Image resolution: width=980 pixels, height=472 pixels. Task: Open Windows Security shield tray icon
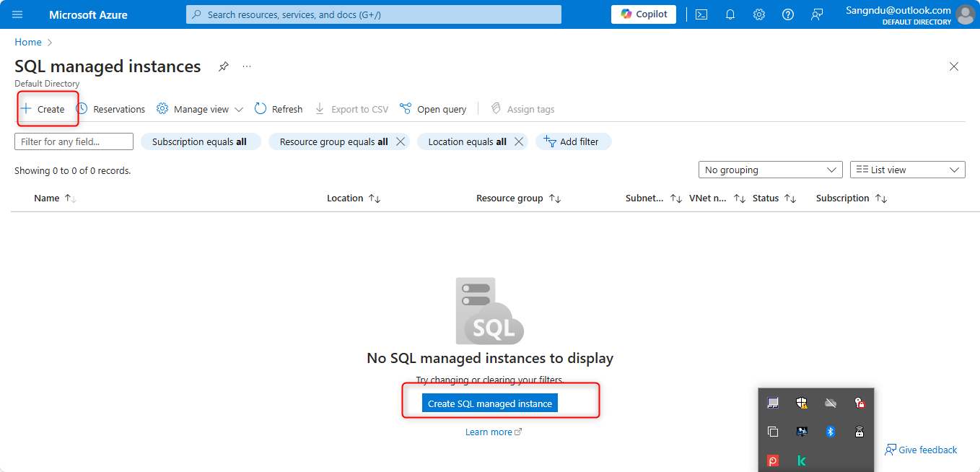pyautogui.click(x=802, y=403)
